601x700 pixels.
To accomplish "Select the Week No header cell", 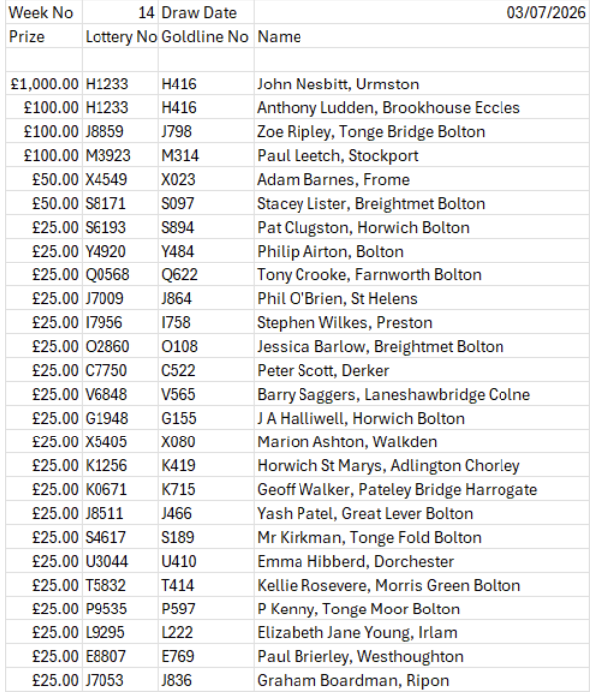I will coord(44,12).
